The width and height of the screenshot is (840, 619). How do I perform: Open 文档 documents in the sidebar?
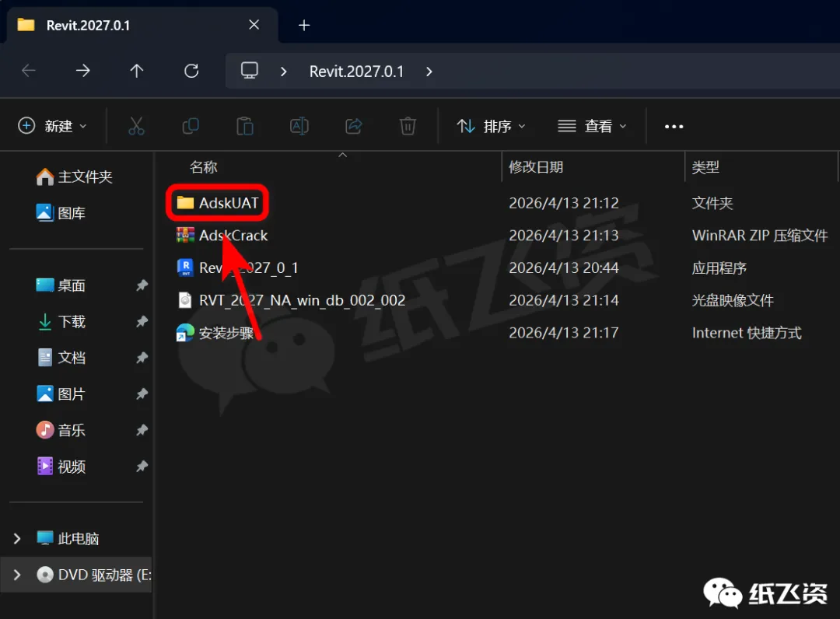61,357
